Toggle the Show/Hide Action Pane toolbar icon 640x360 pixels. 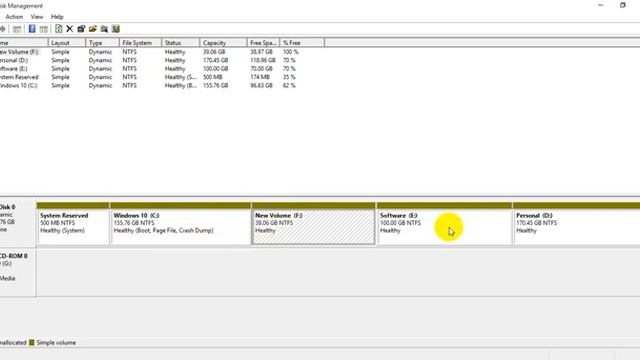pyautogui.click(x=44, y=29)
